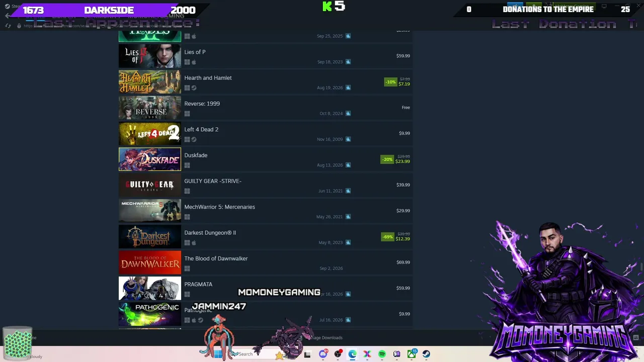Click the $29.99 price of MechWarrior 5
Image resolution: width=644 pixels, height=362 pixels.
click(x=403, y=211)
